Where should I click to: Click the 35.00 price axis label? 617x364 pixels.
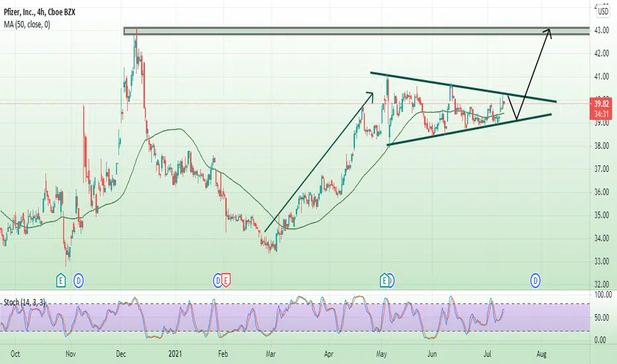602,215
